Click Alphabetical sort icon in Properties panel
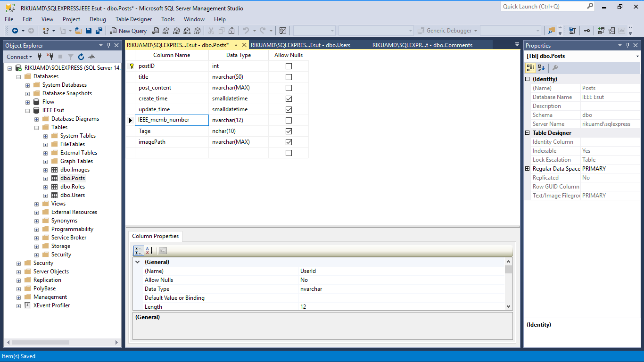 pos(541,68)
